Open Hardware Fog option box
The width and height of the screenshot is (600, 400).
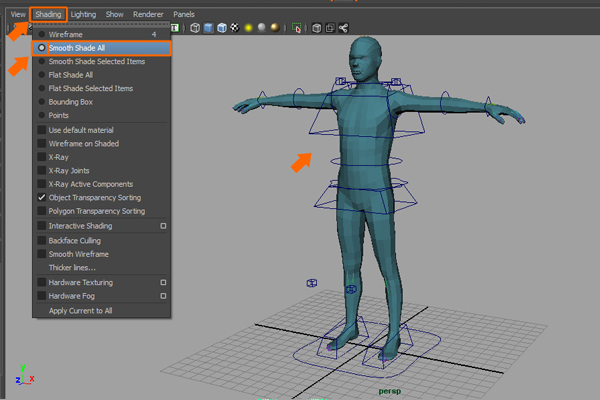point(163,296)
